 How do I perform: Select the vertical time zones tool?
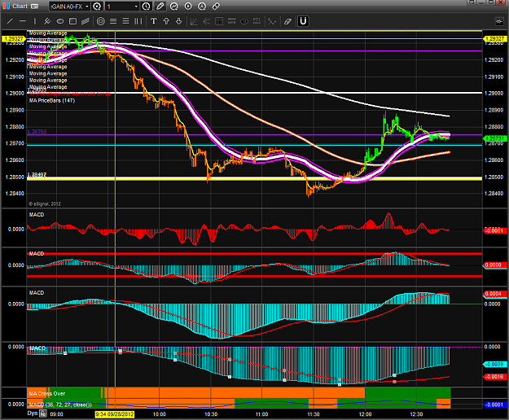(138, 21)
